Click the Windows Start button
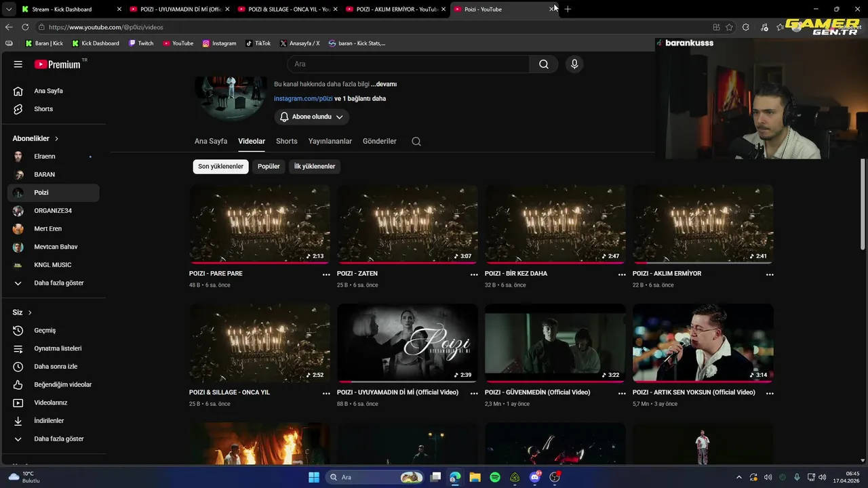868x488 pixels. click(x=314, y=477)
